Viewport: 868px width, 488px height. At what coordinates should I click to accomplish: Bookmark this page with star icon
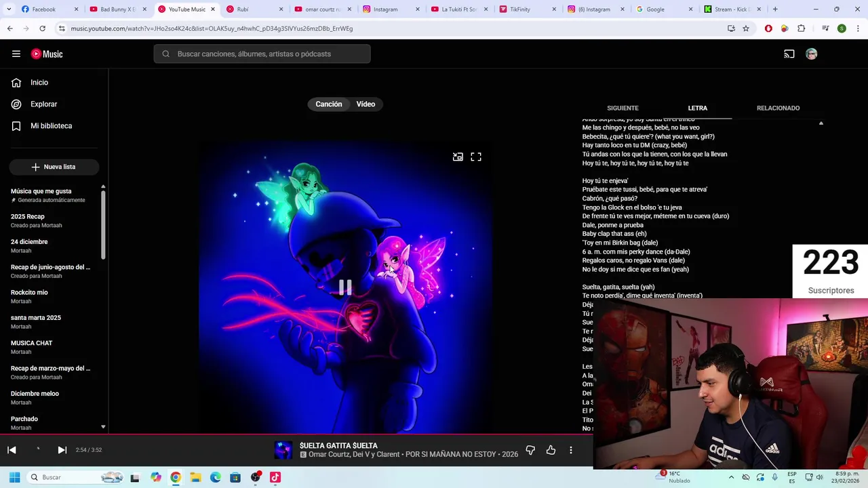(x=746, y=28)
